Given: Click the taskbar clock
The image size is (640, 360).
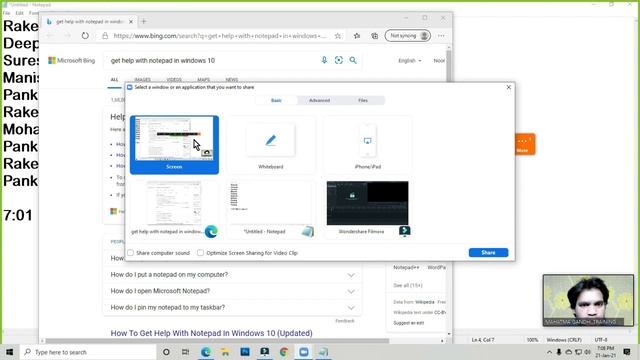Looking at the screenshot, I should pyautogui.click(x=606, y=352).
